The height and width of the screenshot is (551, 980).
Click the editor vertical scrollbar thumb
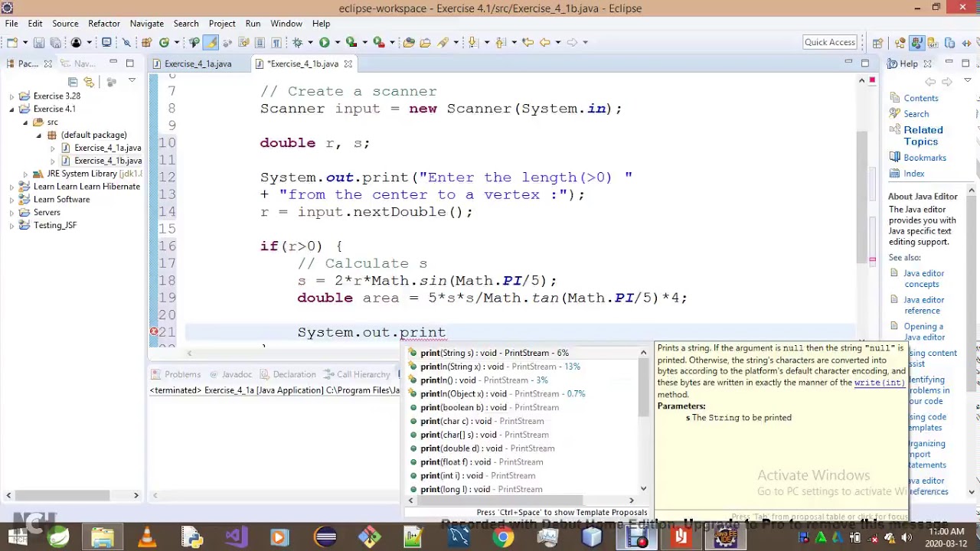[x=862, y=196]
